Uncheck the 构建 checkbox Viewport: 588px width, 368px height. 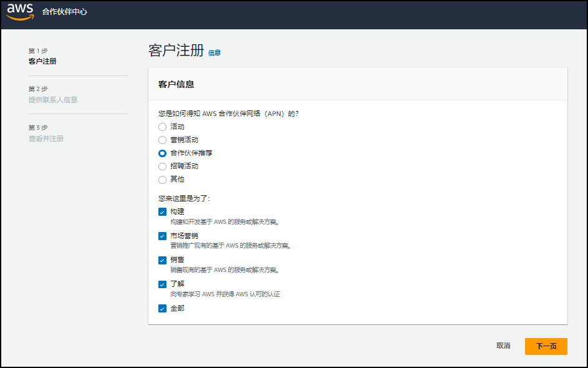coord(162,212)
